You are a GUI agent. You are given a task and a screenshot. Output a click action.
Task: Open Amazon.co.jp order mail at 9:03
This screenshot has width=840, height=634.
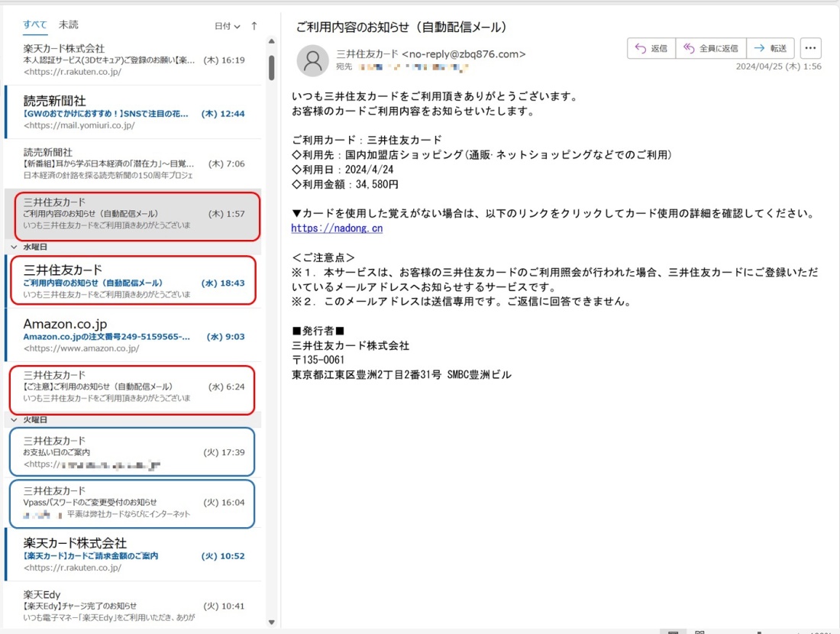[133, 335]
